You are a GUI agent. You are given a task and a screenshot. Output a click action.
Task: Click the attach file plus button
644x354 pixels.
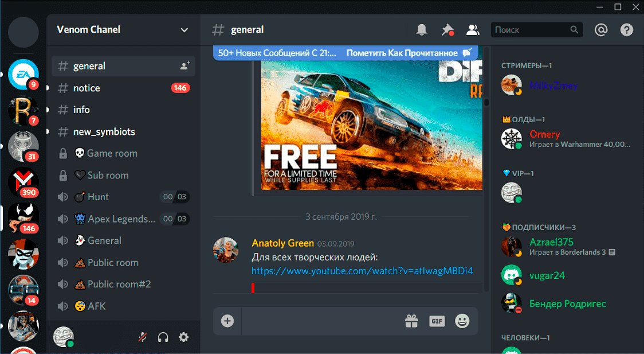[227, 321]
